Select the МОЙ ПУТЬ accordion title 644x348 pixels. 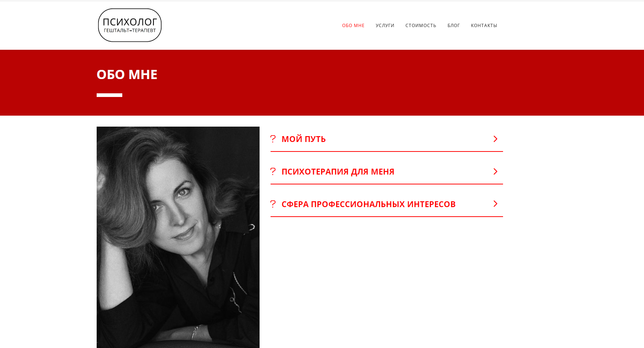(x=304, y=139)
